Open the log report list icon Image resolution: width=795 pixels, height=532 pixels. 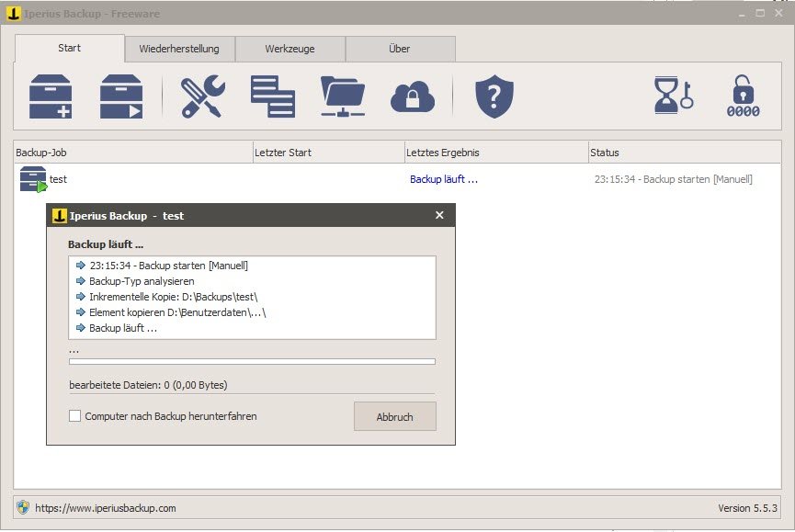(273, 96)
